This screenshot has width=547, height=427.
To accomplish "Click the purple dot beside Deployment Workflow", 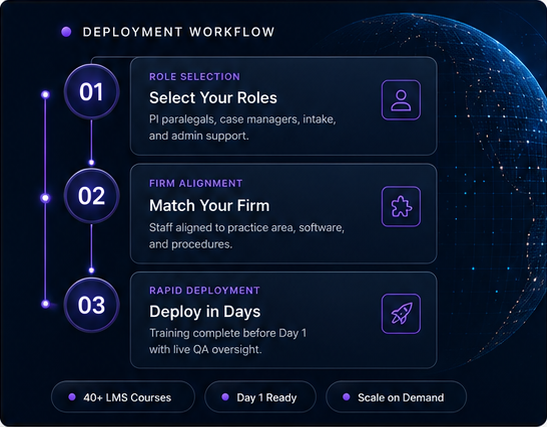I will tap(66, 32).
